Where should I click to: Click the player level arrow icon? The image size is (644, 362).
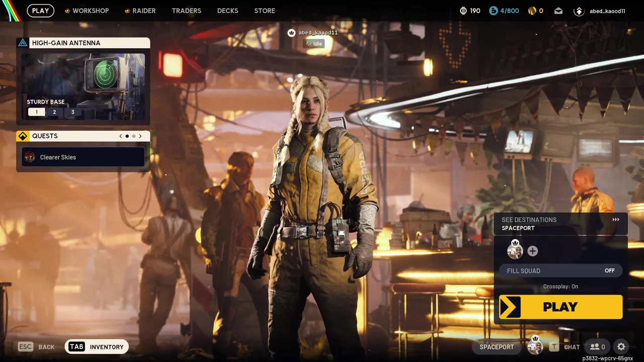pyautogui.click(x=579, y=11)
